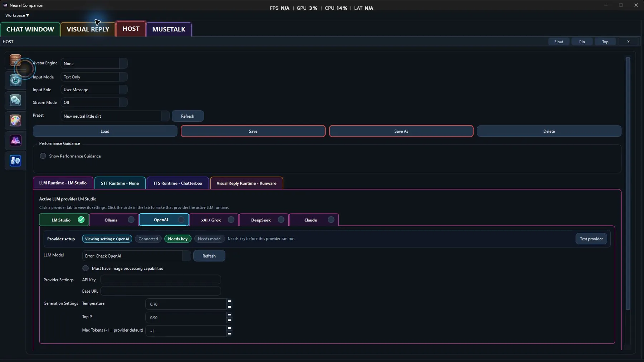The height and width of the screenshot is (362, 644).
Task: Switch to the CHAT WINDOW tab
Action: point(30,29)
